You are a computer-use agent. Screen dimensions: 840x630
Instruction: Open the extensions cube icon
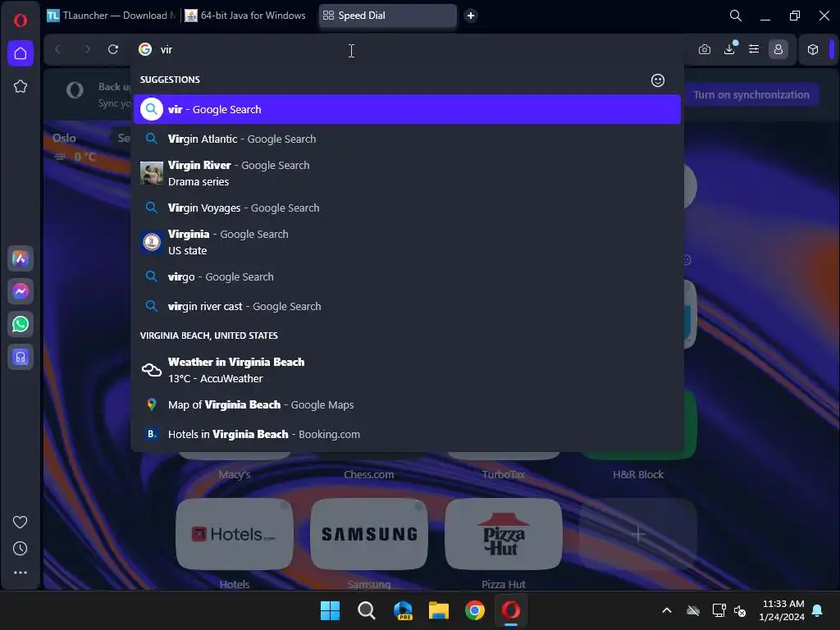(813, 49)
